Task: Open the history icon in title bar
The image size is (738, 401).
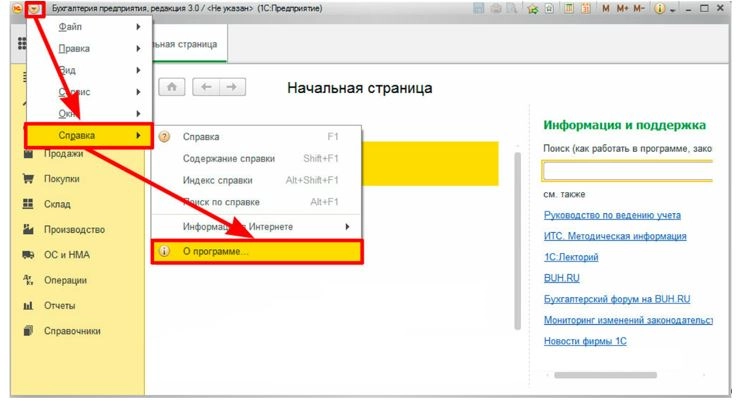Action: pos(549,8)
